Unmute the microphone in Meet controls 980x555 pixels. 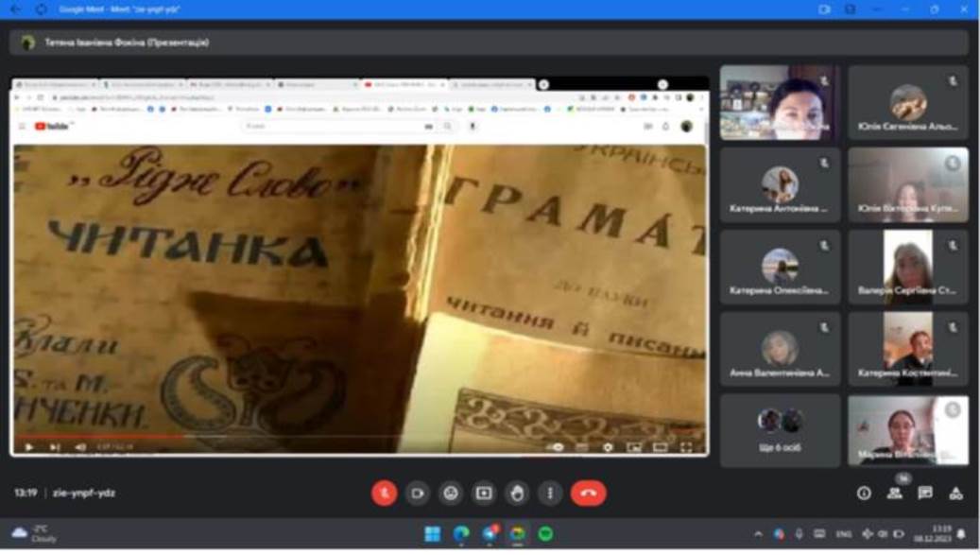pos(384,493)
